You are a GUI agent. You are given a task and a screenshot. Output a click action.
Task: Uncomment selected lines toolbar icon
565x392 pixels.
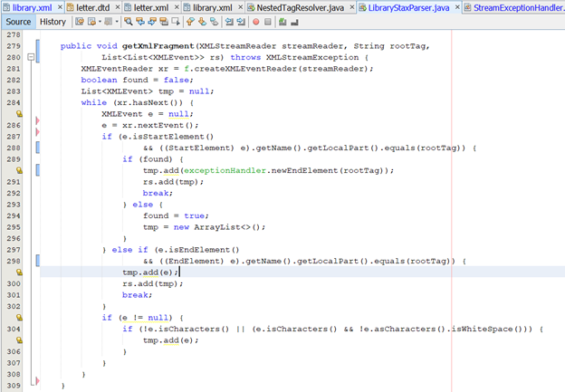(x=295, y=22)
